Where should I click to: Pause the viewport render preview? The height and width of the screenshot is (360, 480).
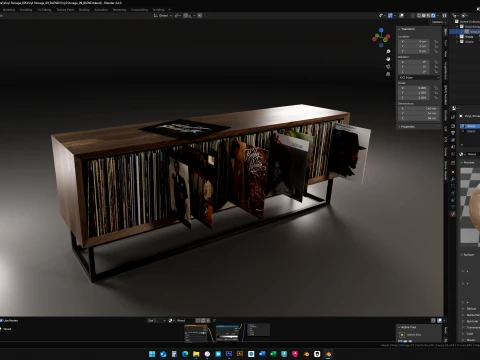tap(444, 16)
